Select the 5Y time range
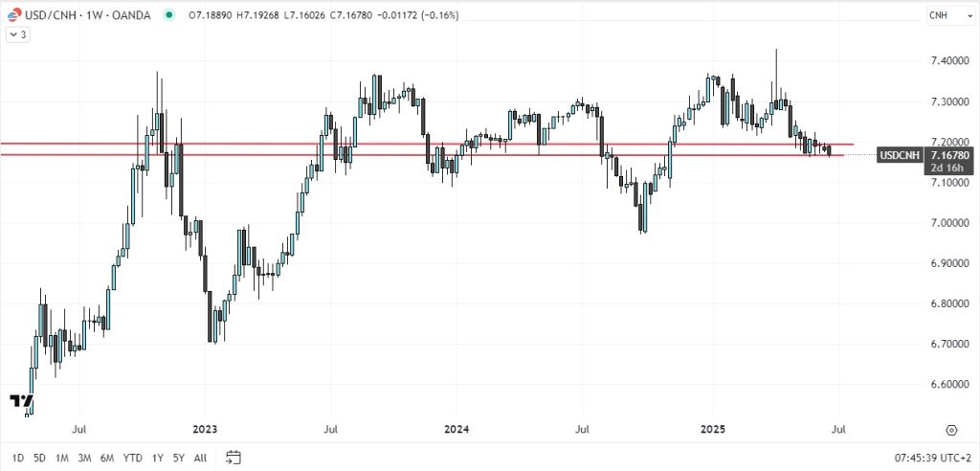The width and height of the screenshot is (980, 471). tap(178, 458)
